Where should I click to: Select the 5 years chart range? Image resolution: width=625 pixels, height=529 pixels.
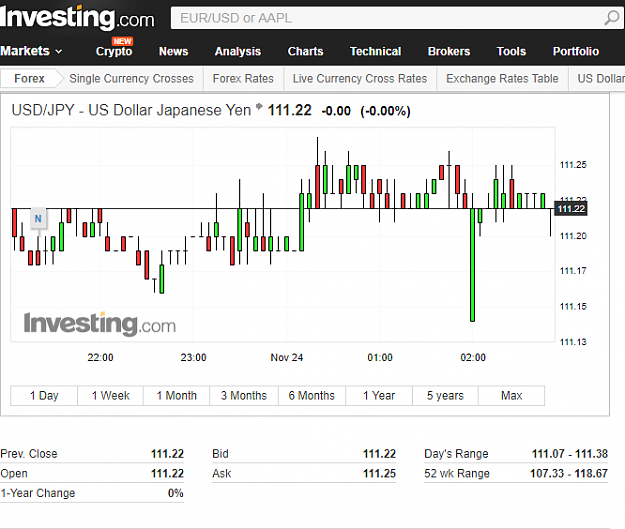pos(445,395)
